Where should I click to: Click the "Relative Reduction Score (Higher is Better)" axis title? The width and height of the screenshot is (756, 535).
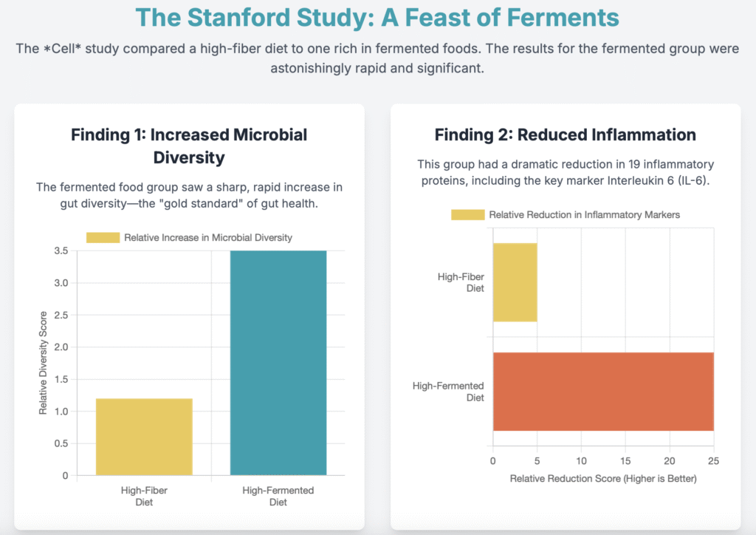(x=603, y=479)
